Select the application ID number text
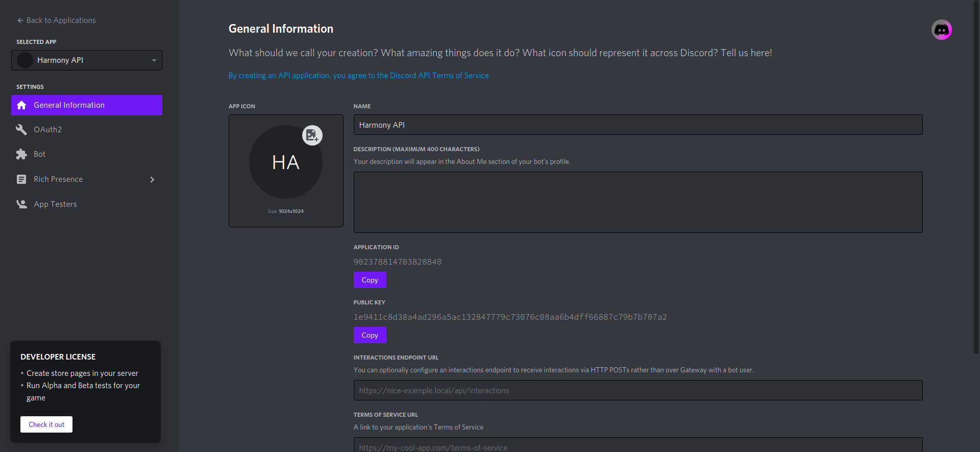This screenshot has height=452, width=980. (x=398, y=262)
